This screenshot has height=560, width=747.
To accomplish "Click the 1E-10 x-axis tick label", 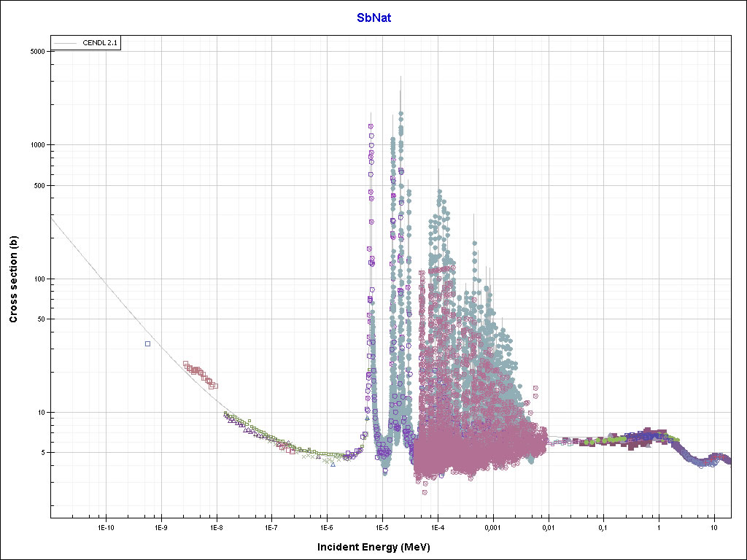I will [106, 526].
